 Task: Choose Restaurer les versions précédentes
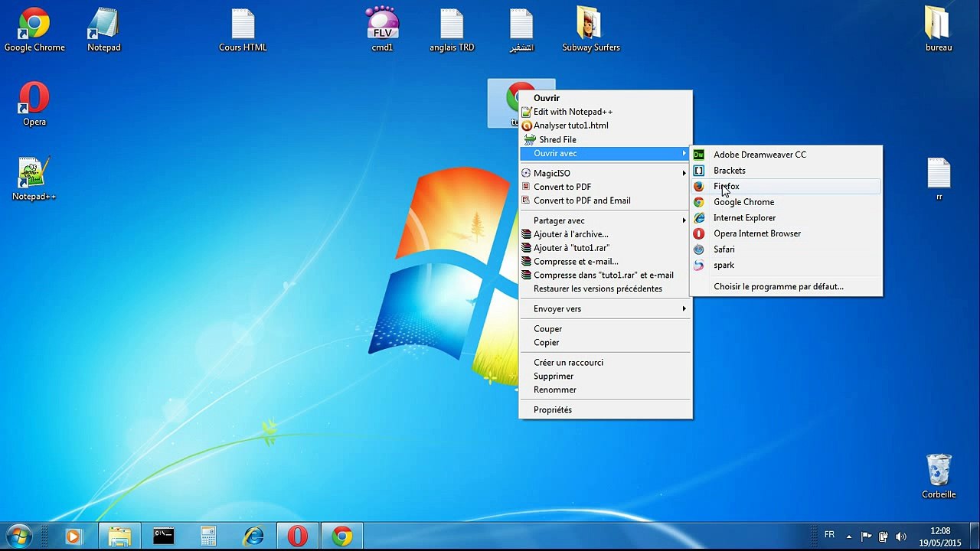605,289
